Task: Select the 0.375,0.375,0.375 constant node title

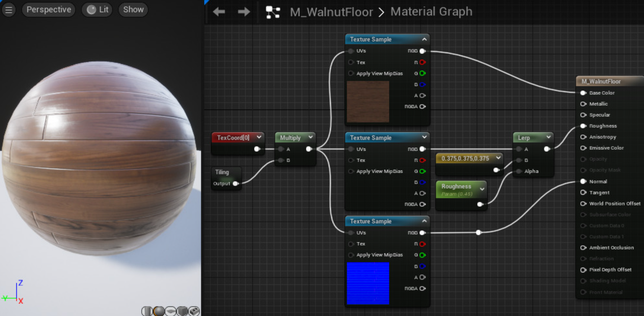Action: tap(465, 158)
